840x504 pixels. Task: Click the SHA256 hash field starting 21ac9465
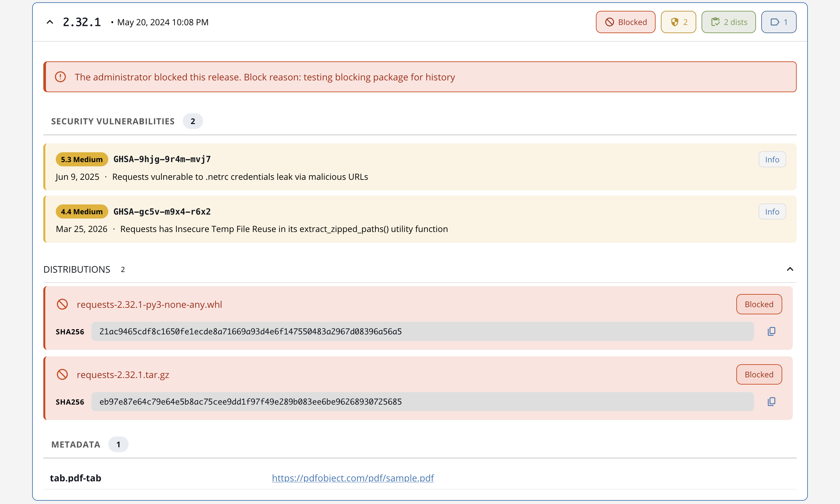pyautogui.click(x=422, y=331)
